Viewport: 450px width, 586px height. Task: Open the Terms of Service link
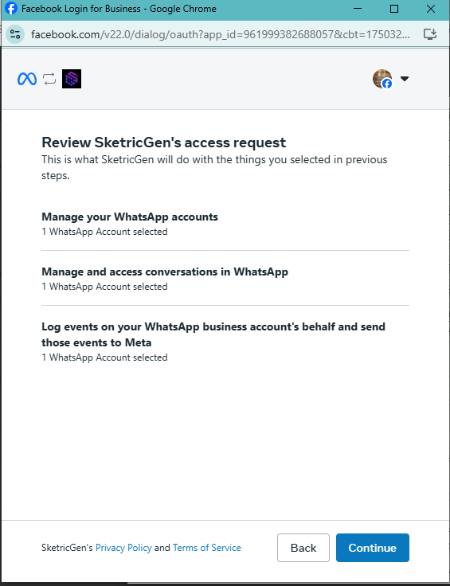207,548
